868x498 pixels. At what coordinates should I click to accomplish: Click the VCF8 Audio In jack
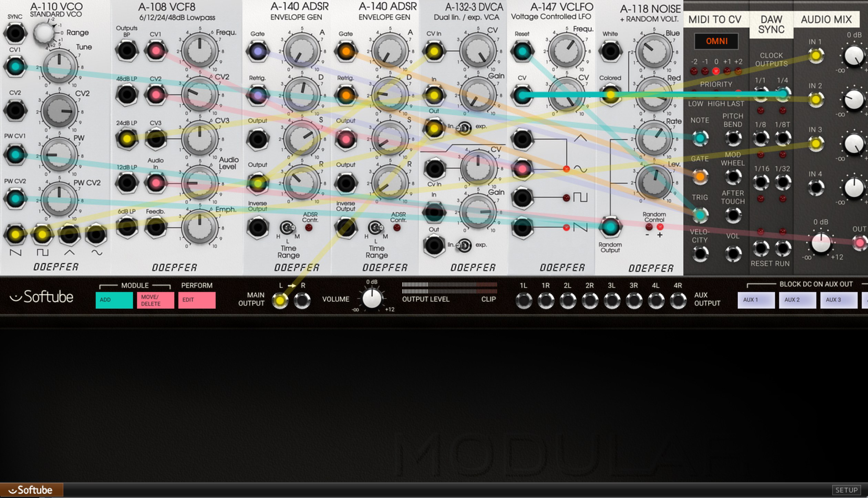tap(156, 183)
